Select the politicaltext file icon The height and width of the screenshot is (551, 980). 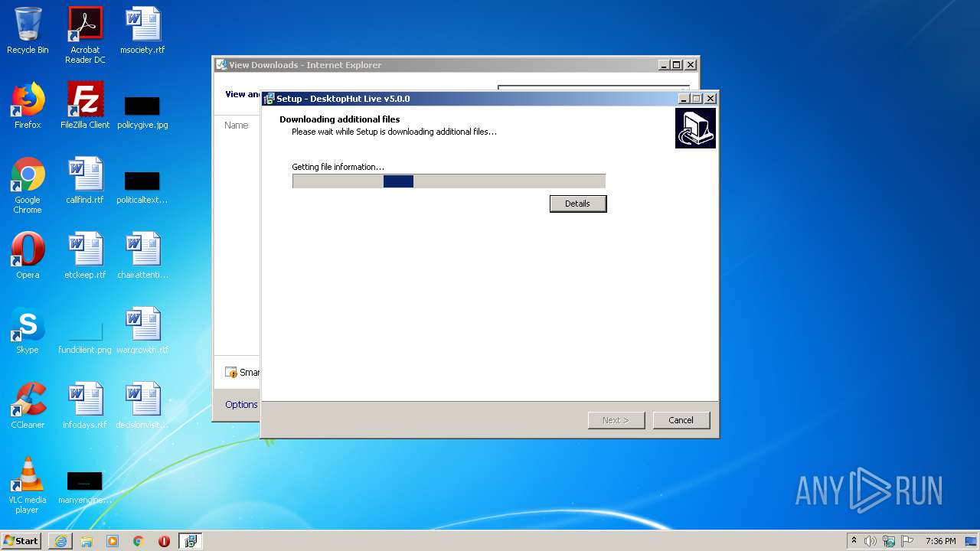[x=142, y=187]
